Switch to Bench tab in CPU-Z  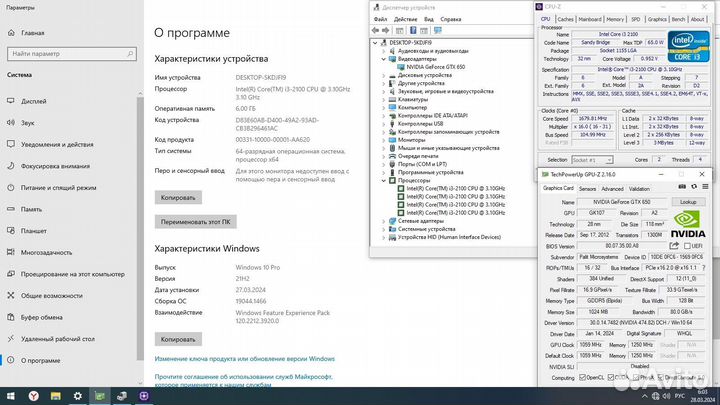678,19
